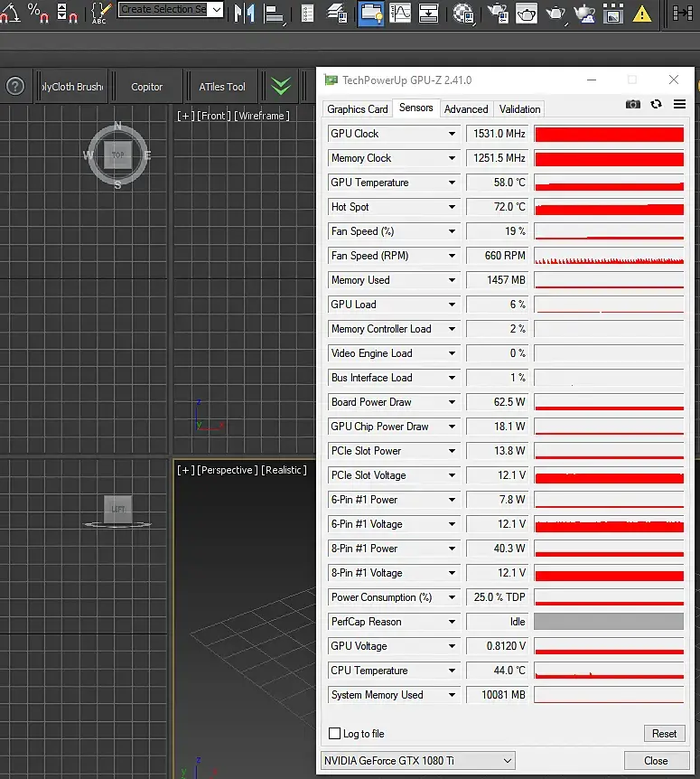Open the Curve Editor icon
700x779 pixels.
pos(400,13)
